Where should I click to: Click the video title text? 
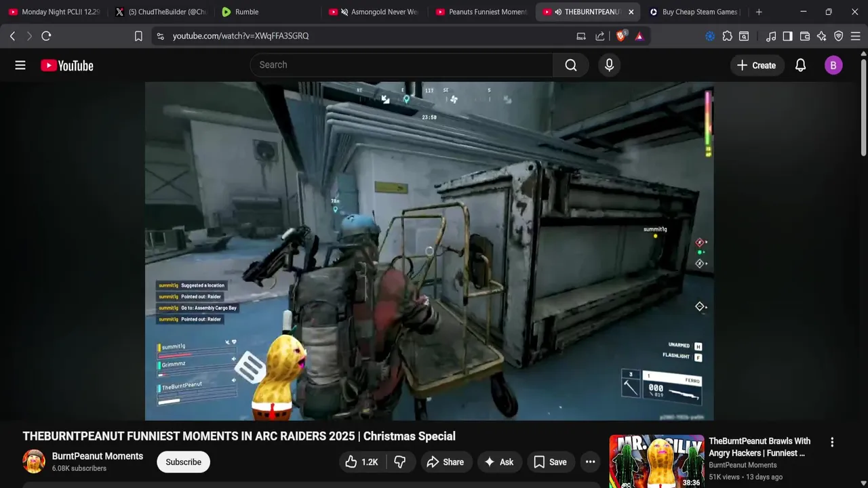[x=239, y=436]
